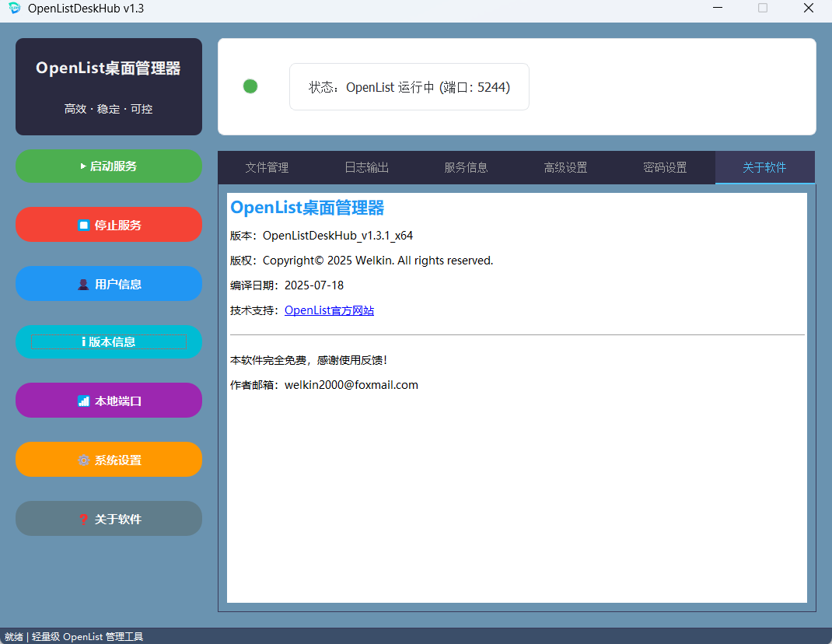Click the build date 2025-07-18
832x644 pixels.
pos(314,285)
